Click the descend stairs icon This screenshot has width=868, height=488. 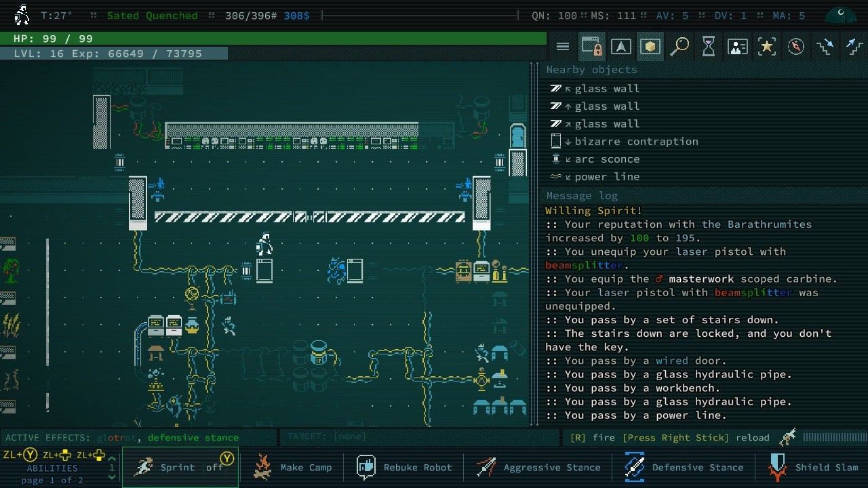825,46
